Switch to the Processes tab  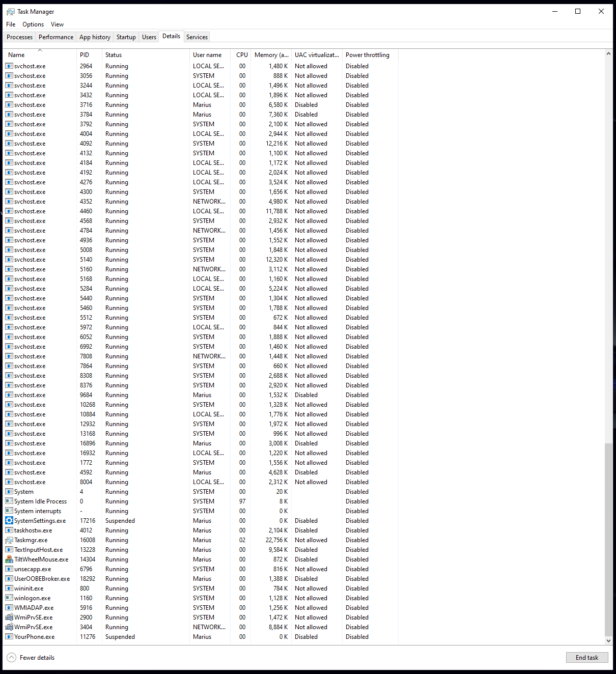tap(20, 37)
